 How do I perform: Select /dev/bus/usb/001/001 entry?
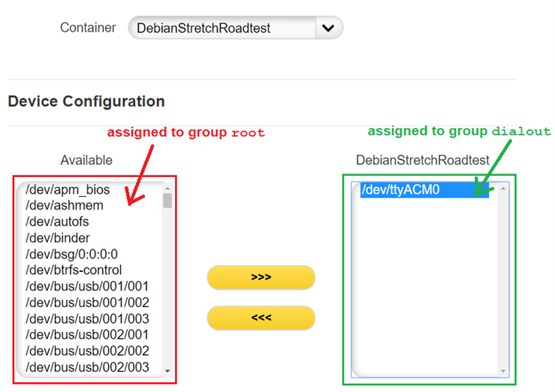pos(87,286)
